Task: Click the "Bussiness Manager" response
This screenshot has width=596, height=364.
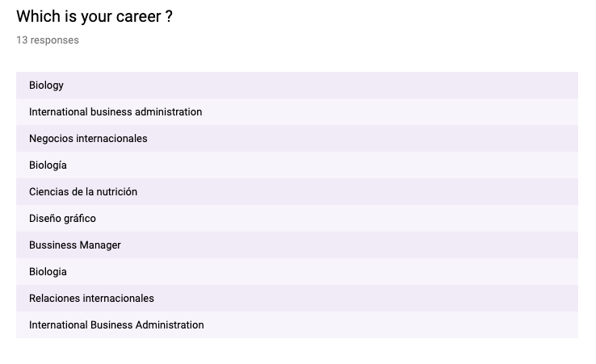Action: [x=75, y=245]
